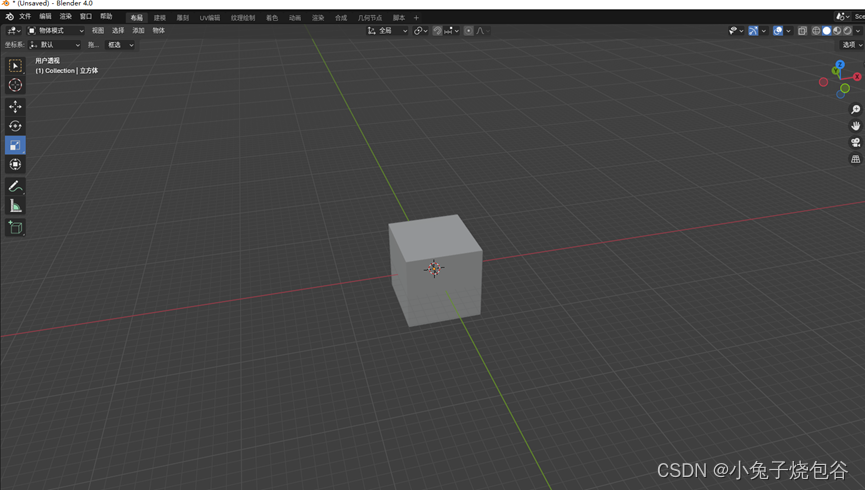Click the red X axis gizmo circle
Image resolution: width=865 pixels, height=490 pixels.
click(857, 77)
